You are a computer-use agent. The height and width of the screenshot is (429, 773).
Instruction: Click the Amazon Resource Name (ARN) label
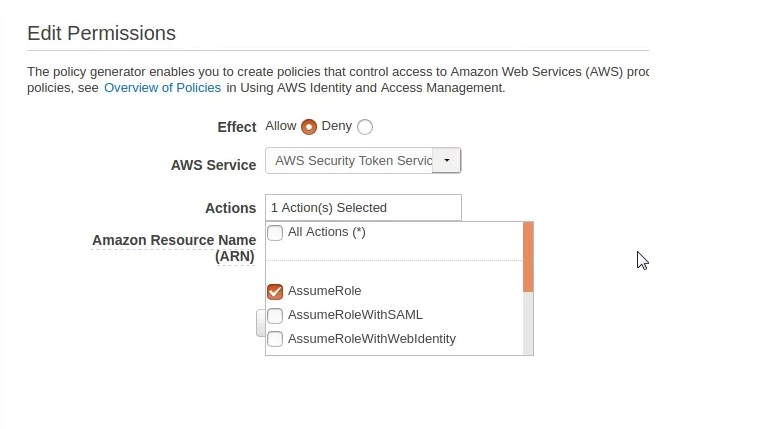[x=174, y=248]
